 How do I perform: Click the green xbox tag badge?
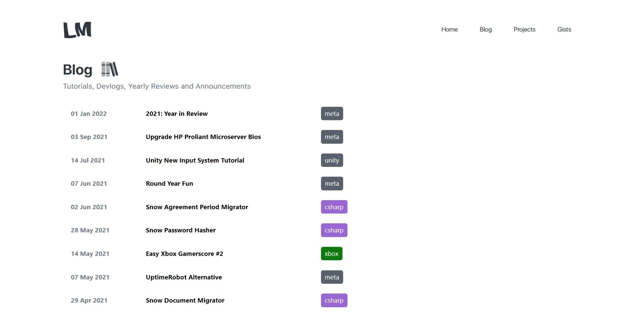pyautogui.click(x=331, y=254)
